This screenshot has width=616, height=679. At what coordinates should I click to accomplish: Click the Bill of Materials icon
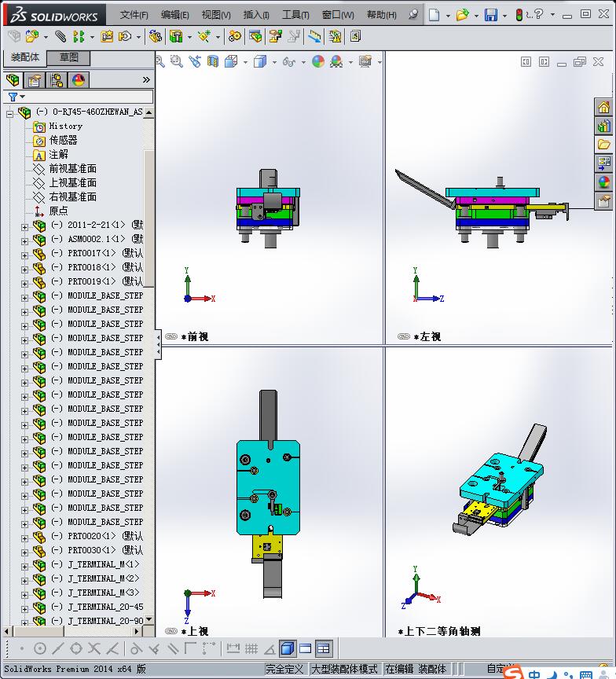(255, 36)
